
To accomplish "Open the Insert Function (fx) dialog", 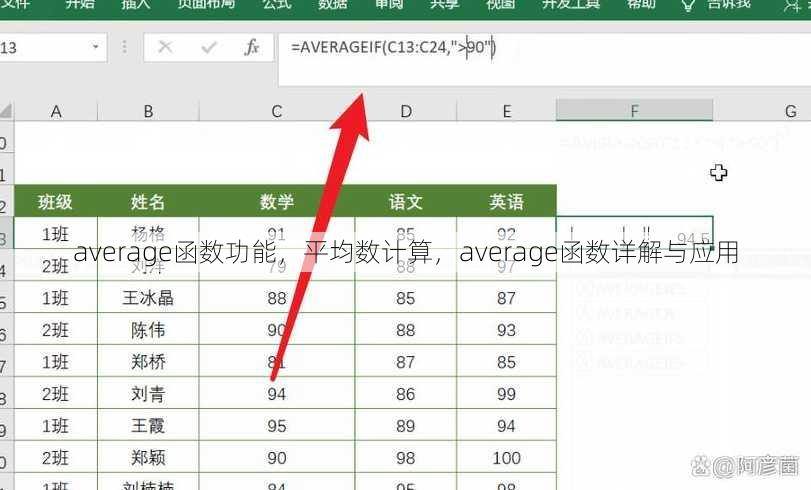I will point(251,48).
